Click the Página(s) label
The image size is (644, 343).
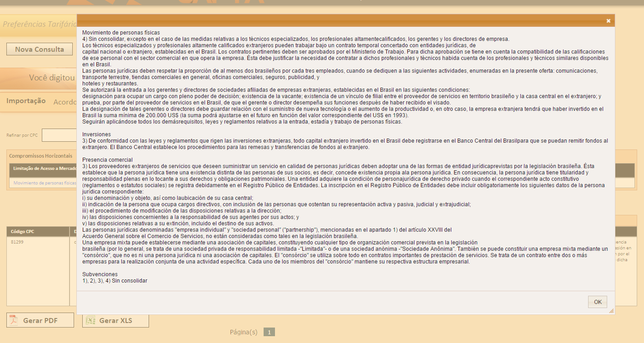tap(244, 332)
